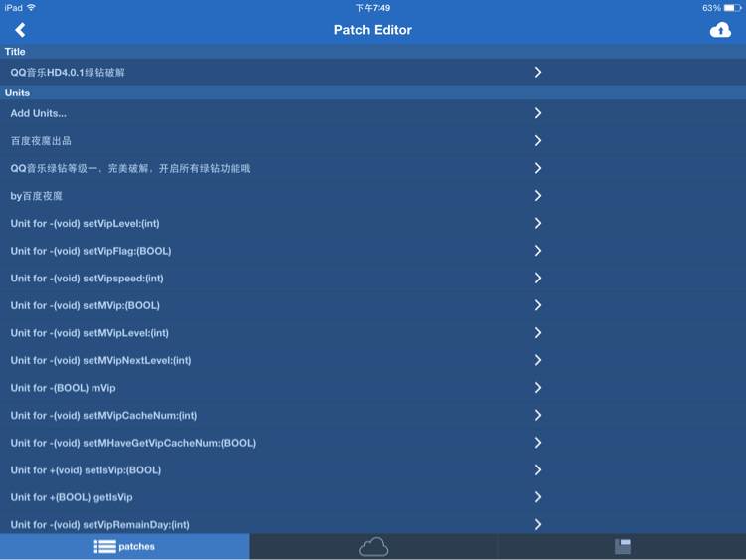Viewport: 746px width, 560px height.
Task: Open the 百度夜魔出品 unit
Action: pyautogui.click(x=373, y=141)
